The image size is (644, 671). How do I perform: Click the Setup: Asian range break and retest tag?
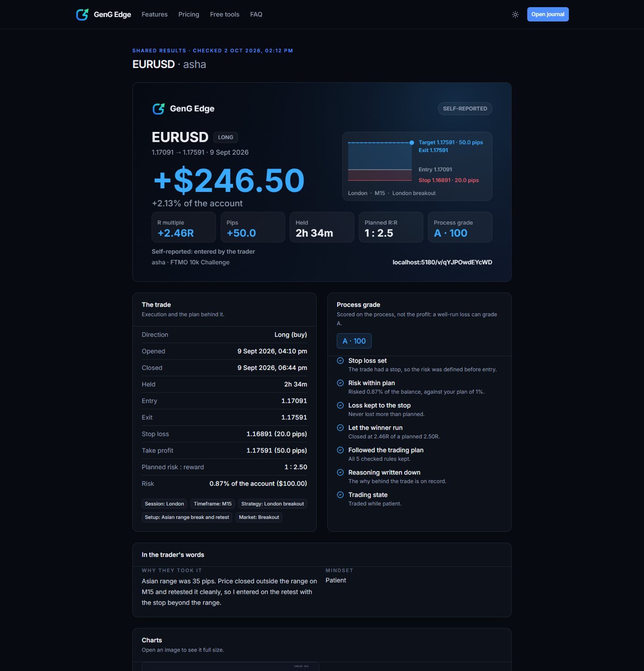coord(187,517)
